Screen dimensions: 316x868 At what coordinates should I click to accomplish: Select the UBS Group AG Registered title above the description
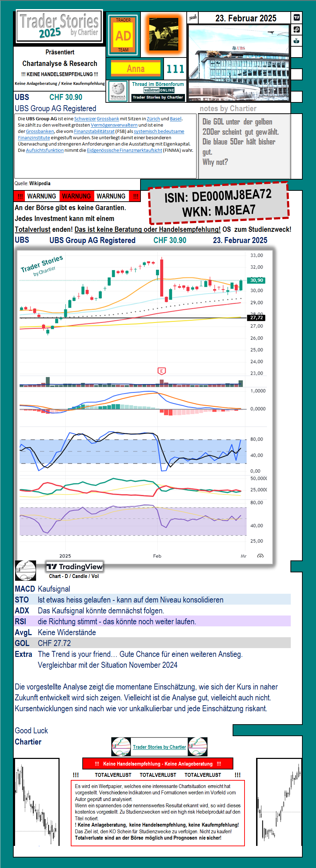(55, 109)
